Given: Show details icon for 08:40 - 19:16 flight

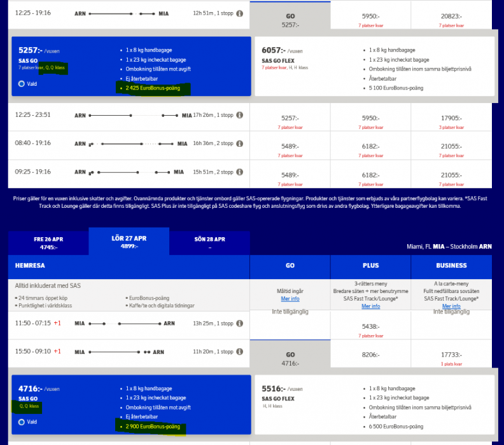Looking at the screenshot, I should tap(239, 144).
